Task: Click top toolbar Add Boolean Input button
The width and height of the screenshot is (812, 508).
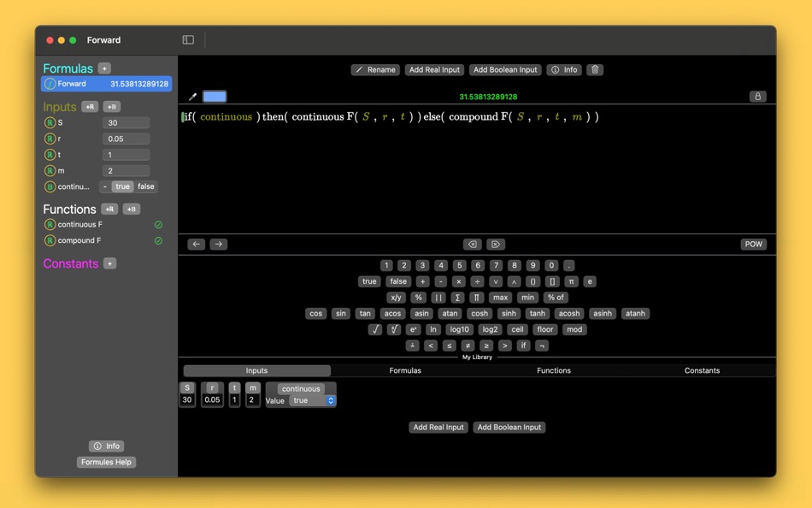Action: [505, 69]
